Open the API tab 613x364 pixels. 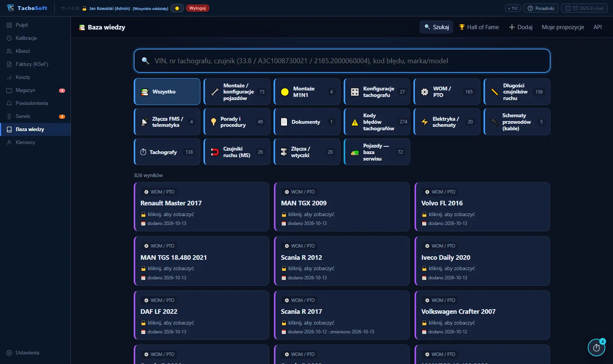coord(597,27)
